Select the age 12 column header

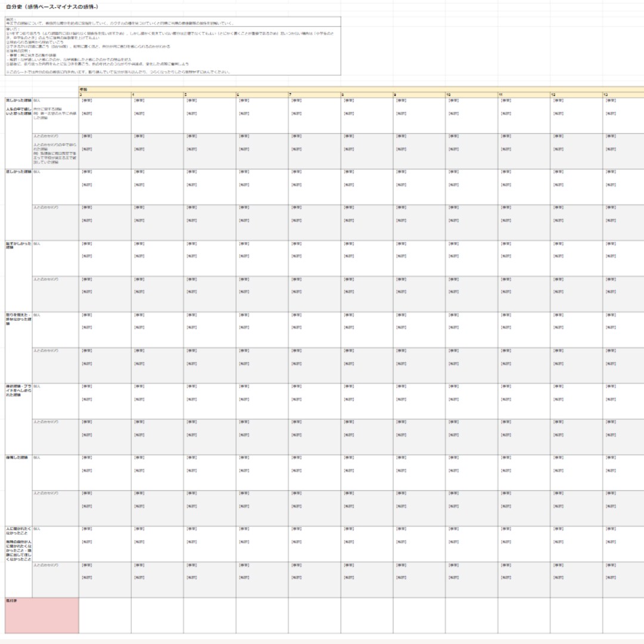(576, 94)
